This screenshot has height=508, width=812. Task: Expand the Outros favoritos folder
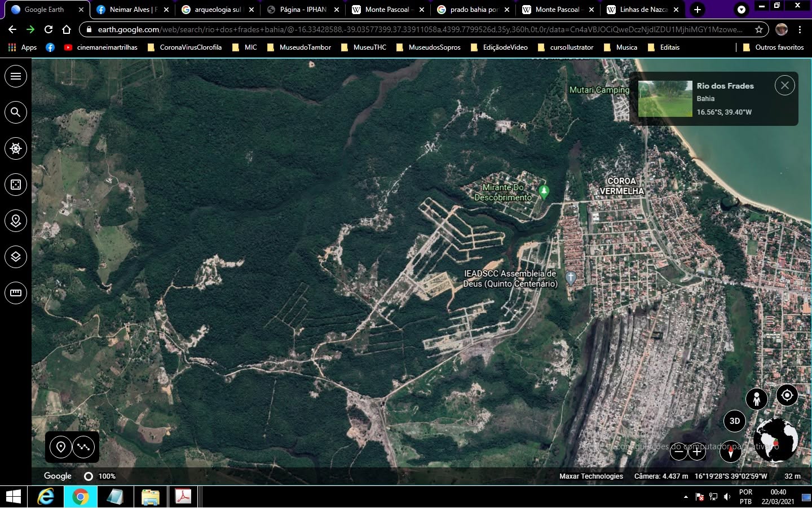click(x=773, y=47)
